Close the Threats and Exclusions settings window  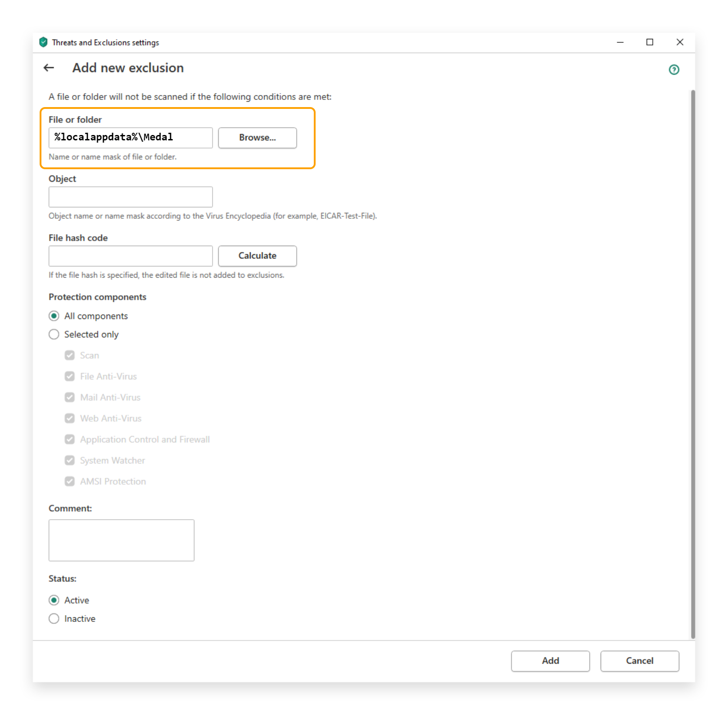tap(680, 42)
